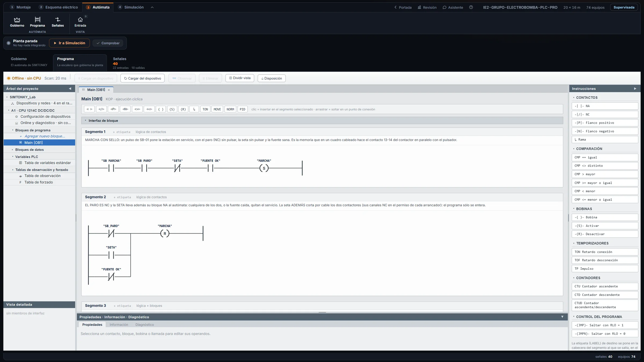The height and width of the screenshot is (362, 644).
Task: Insert a reset coil (R) from the toolbar
Action: coord(183,109)
